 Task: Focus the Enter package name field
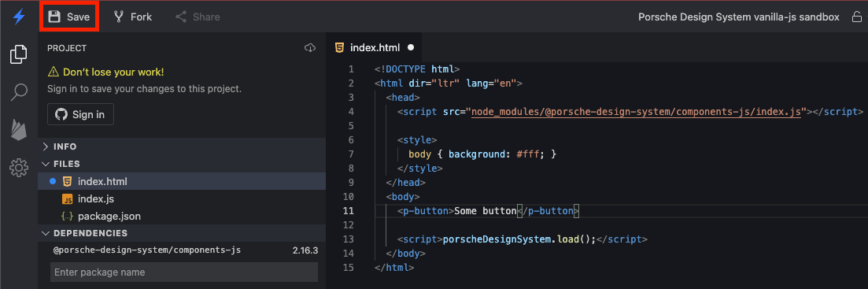pyautogui.click(x=184, y=272)
